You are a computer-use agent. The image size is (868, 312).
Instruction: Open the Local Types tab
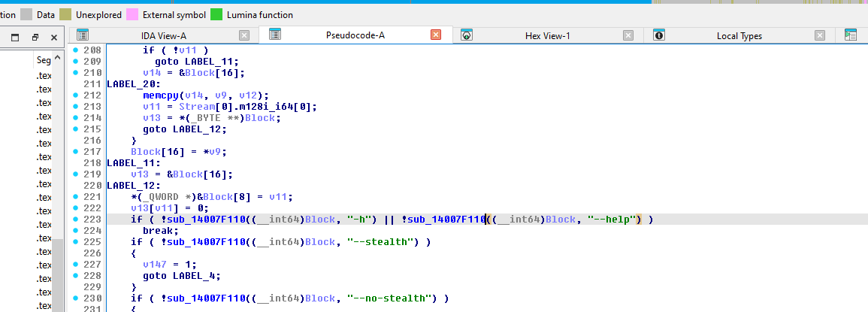(739, 35)
